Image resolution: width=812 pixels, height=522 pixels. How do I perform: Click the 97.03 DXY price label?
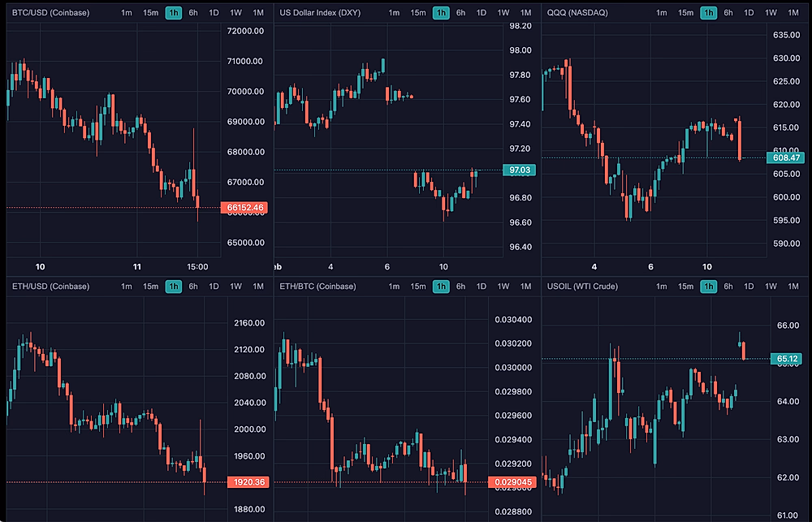pyautogui.click(x=518, y=170)
